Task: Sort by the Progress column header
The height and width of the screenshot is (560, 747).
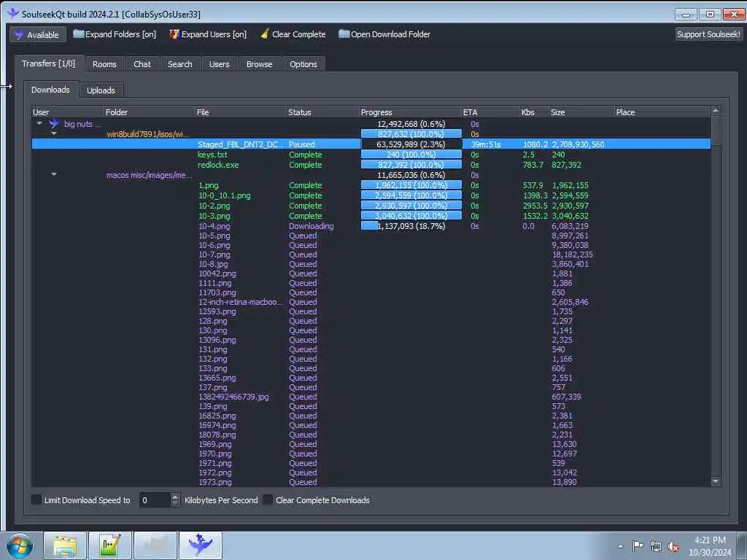Action: (x=411, y=112)
